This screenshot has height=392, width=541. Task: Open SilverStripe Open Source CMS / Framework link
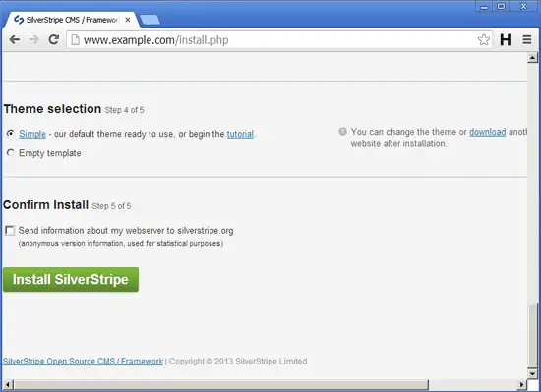pyautogui.click(x=83, y=362)
